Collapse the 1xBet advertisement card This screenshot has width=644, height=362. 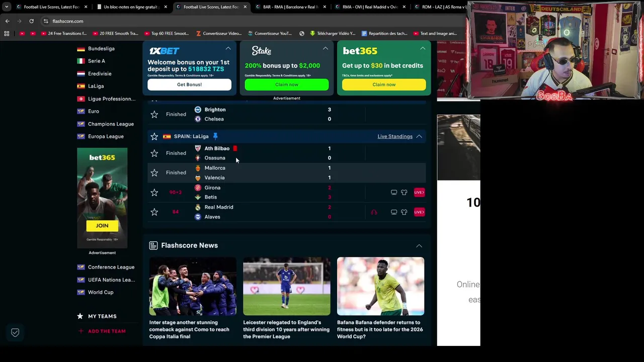point(228,48)
